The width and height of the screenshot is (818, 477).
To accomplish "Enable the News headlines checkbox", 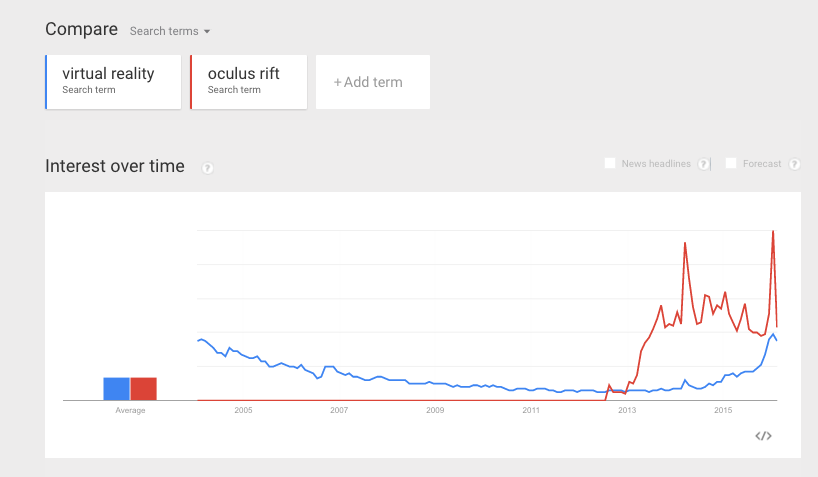I will coord(609,163).
